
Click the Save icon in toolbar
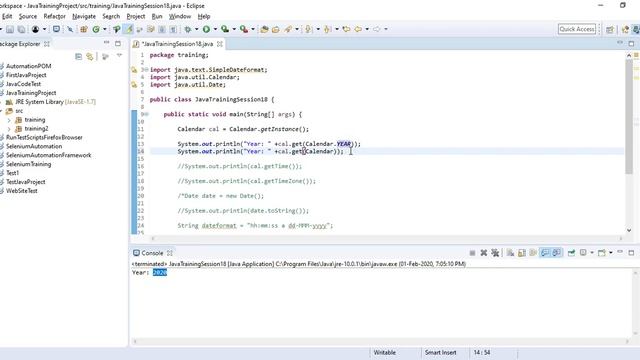tap(10, 29)
